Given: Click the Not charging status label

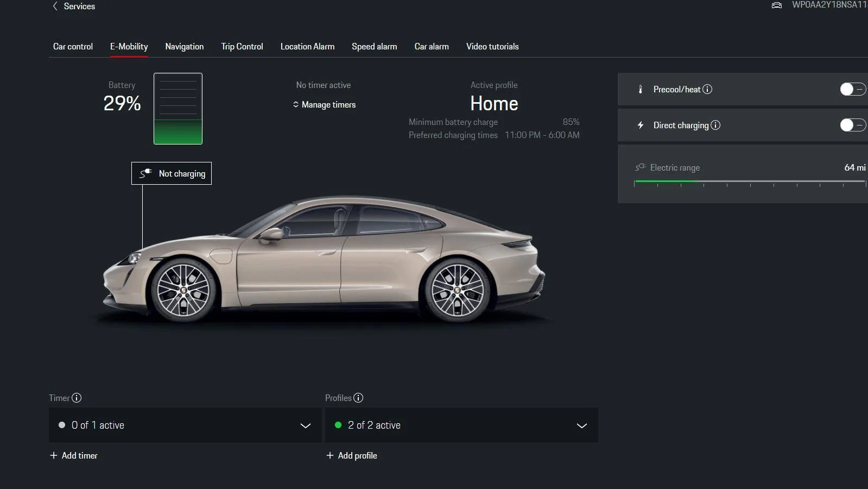Looking at the screenshot, I should point(172,173).
